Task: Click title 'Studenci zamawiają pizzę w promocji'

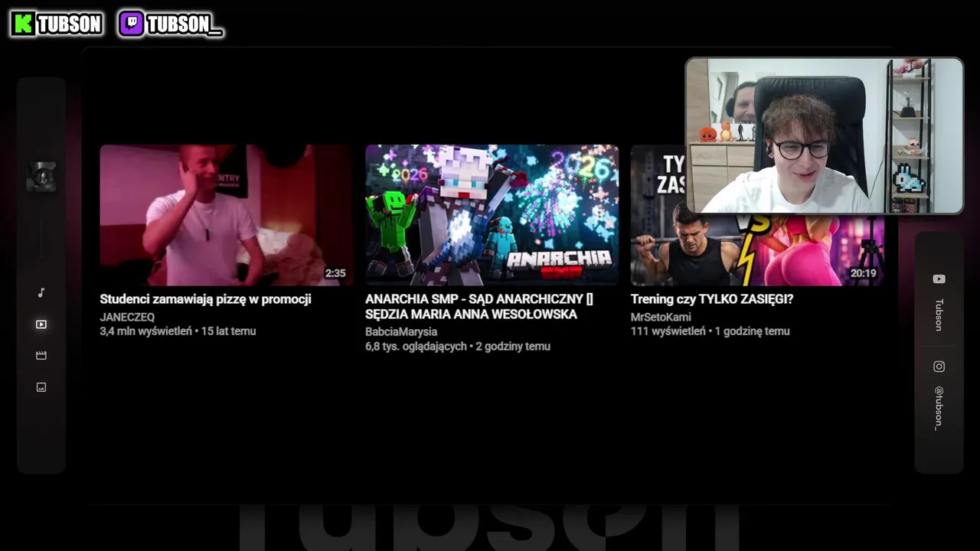Action: click(205, 299)
